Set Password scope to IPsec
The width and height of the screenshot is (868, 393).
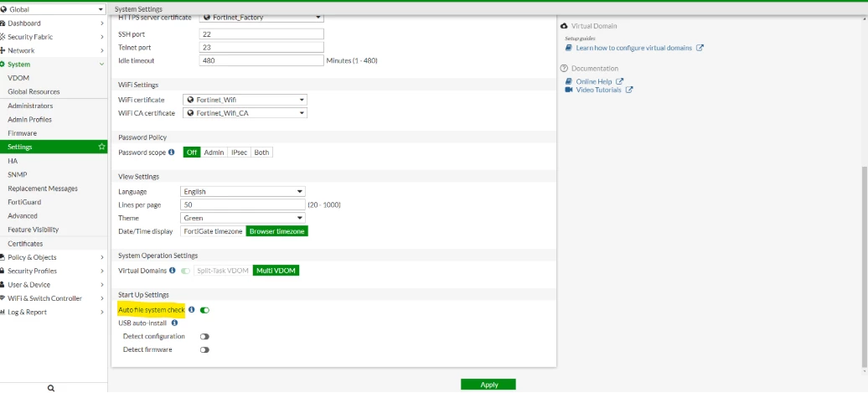[239, 153]
